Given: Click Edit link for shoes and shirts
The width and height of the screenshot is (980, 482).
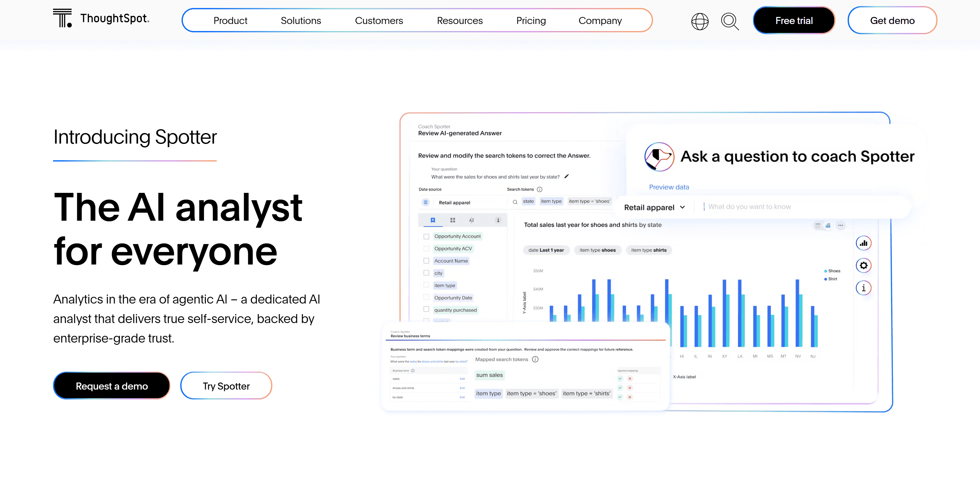Looking at the screenshot, I should click(x=462, y=388).
